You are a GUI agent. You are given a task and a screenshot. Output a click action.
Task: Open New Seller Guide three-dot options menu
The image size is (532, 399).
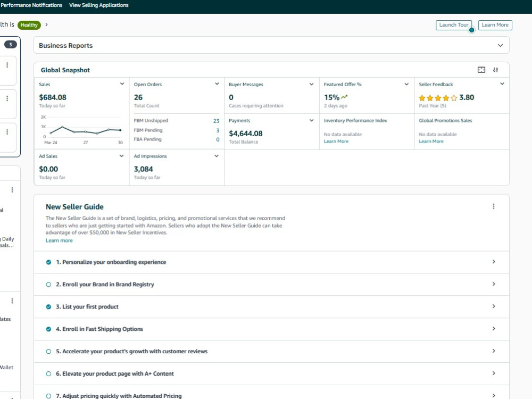(x=494, y=206)
